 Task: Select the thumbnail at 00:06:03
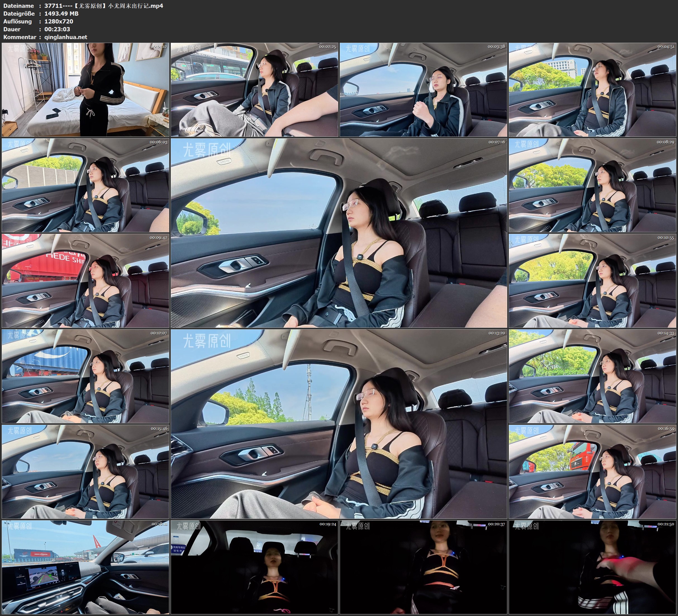pyautogui.click(x=85, y=185)
